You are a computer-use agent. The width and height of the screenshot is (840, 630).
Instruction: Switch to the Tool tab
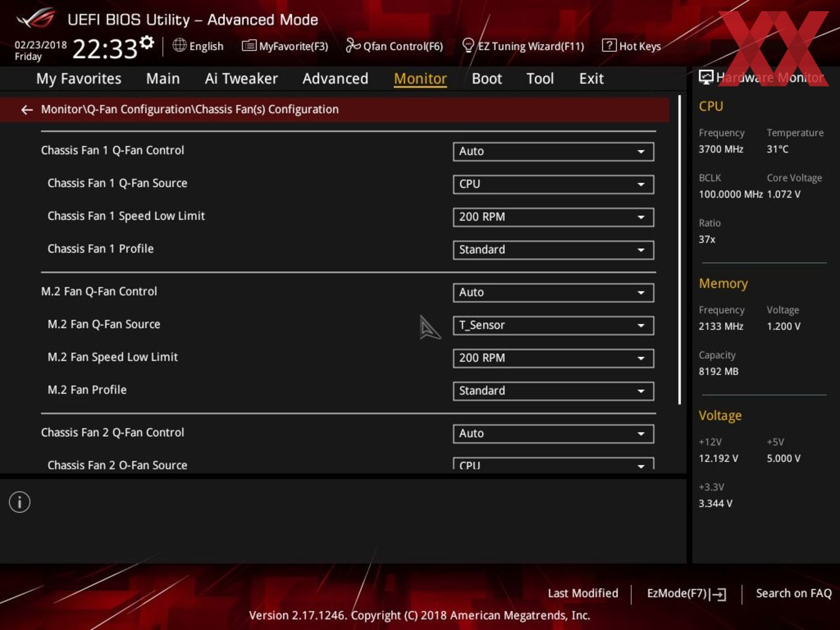tap(540, 78)
